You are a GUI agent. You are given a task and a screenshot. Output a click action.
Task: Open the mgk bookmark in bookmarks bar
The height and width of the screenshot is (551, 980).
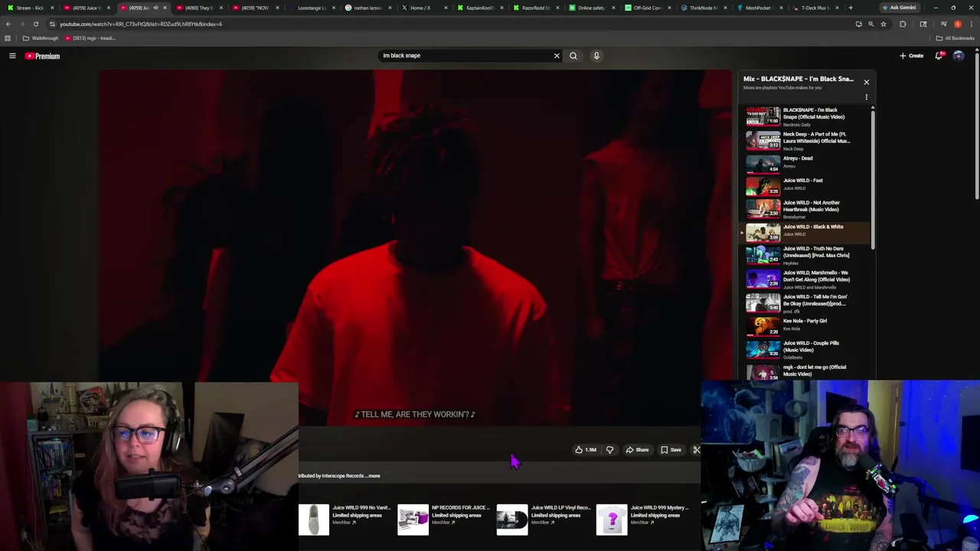point(90,38)
